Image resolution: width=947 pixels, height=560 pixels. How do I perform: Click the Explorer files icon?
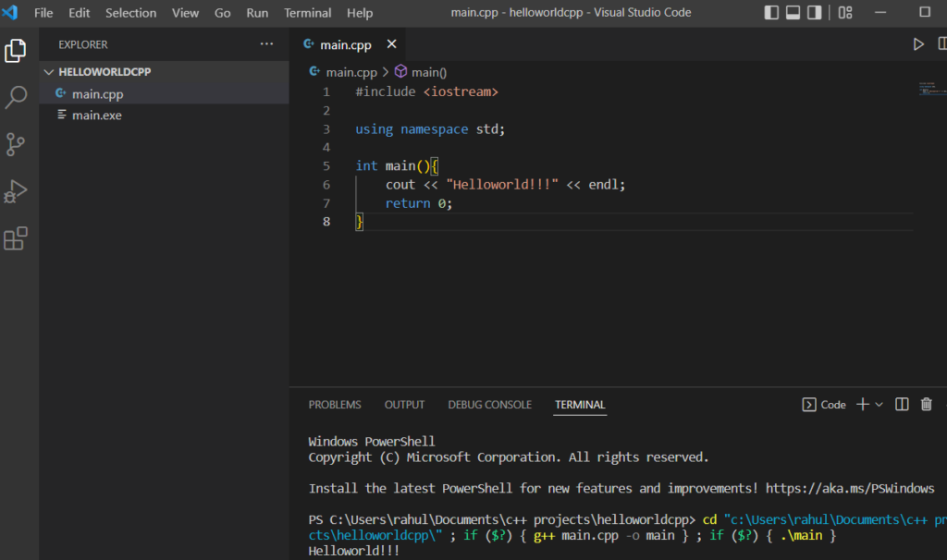(16, 51)
